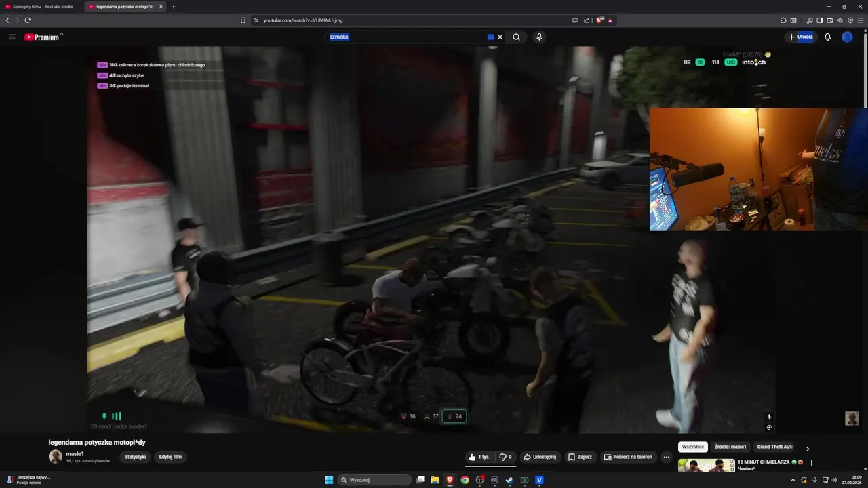Like the video with thumbs up

[x=479, y=457]
